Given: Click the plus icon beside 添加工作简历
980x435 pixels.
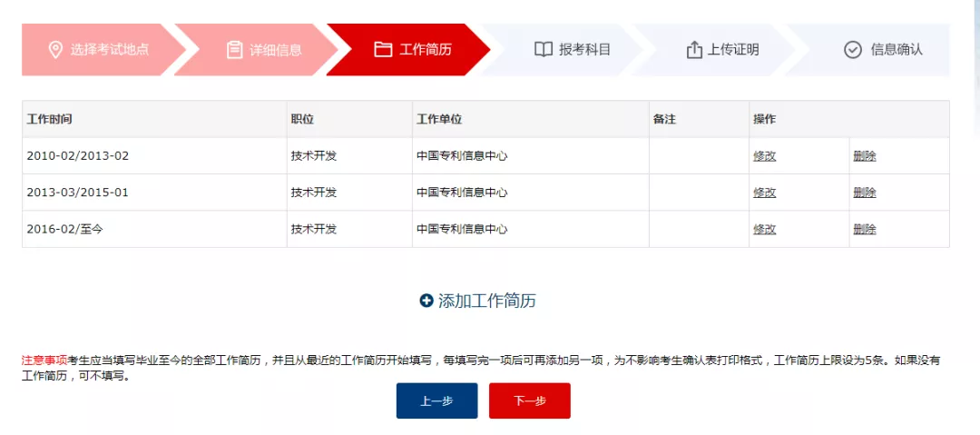Looking at the screenshot, I should 426,302.
